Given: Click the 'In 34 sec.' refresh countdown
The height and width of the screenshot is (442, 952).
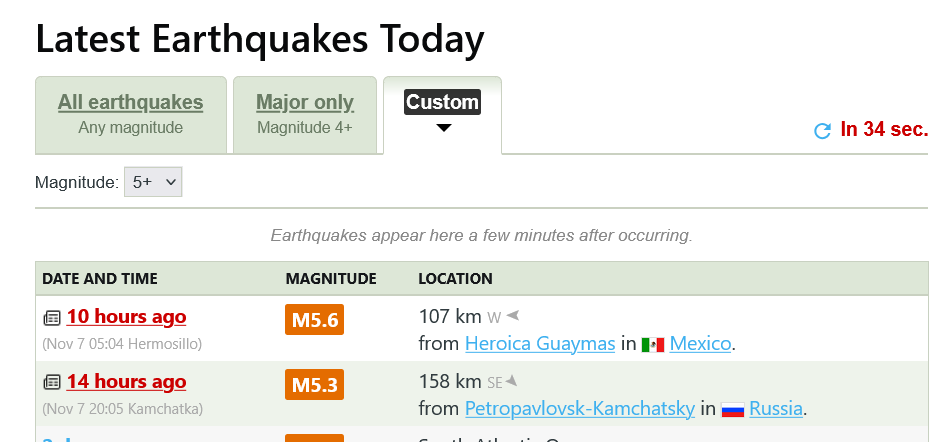Looking at the screenshot, I should pyautogui.click(x=884, y=129).
